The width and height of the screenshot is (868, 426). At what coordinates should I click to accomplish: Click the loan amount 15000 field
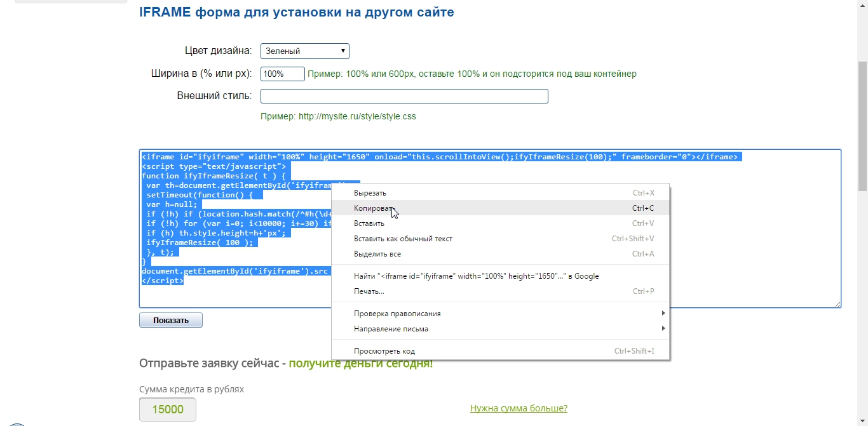click(168, 409)
